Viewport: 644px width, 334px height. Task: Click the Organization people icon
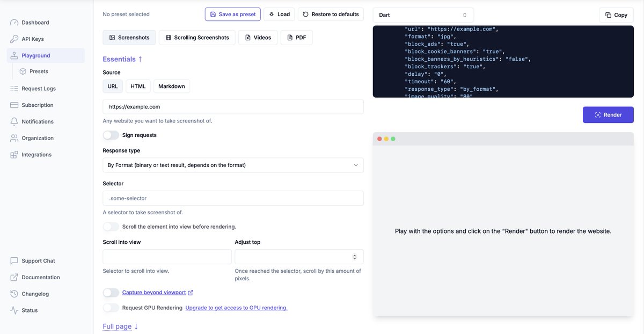[x=14, y=138]
